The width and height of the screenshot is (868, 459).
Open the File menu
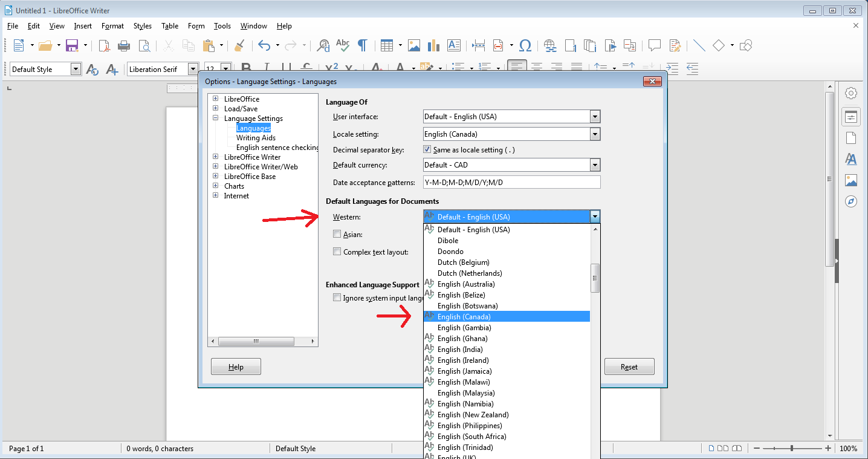[x=13, y=26]
